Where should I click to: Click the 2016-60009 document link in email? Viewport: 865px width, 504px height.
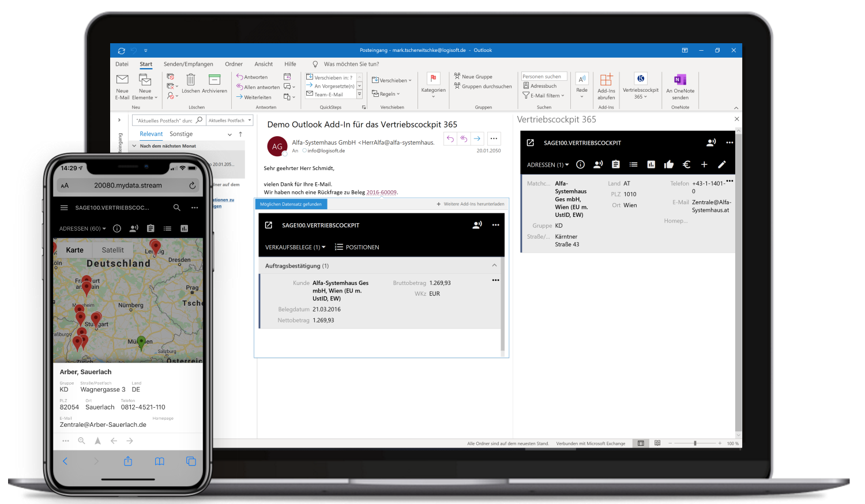click(x=381, y=192)
